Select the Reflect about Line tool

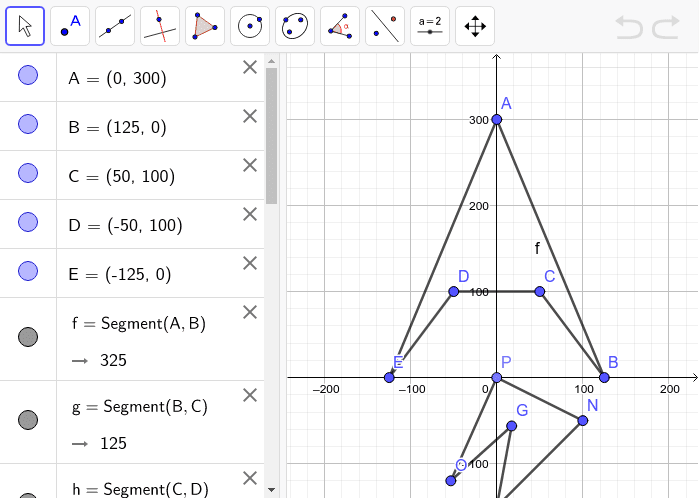[x=385, y=26]
